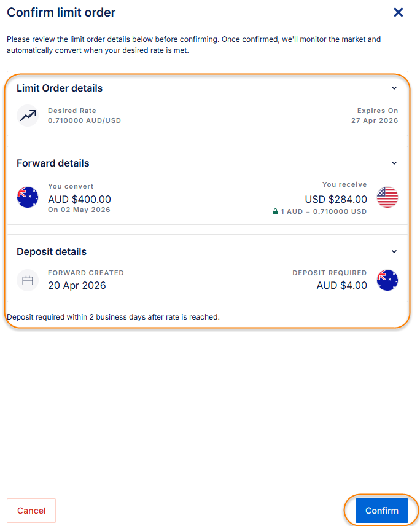The width and height of the screenshot is (420, 526).
Task: Collapse the Forward details chevron
Action: click(x=394, y=163)
